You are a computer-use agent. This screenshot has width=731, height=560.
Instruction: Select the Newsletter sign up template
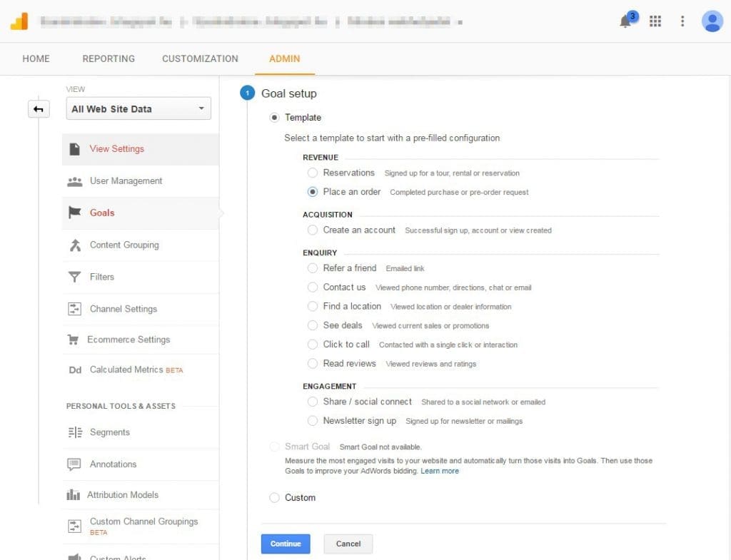[x=313, y=421]
